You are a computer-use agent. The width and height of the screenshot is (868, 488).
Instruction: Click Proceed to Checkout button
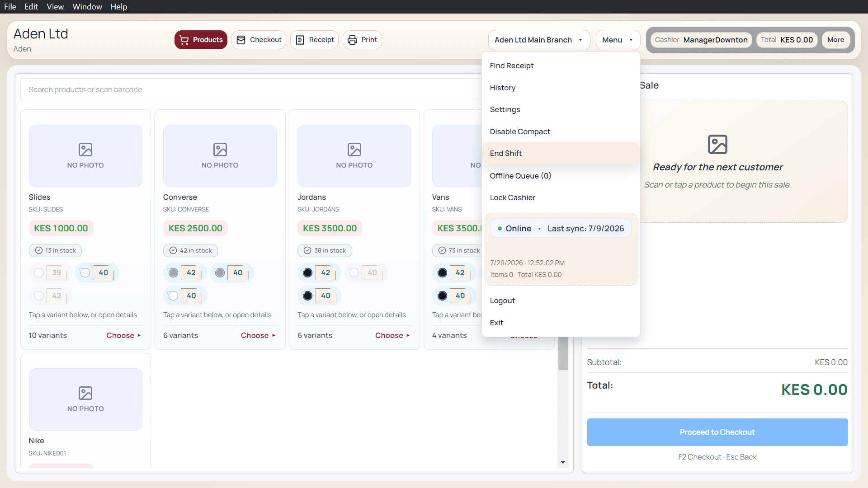(x=717, y=432)
